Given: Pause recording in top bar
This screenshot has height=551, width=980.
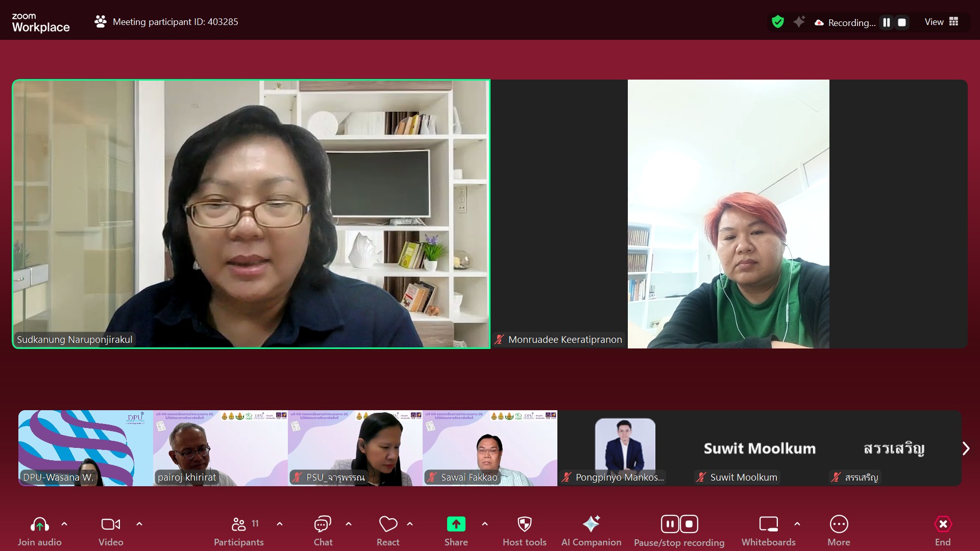Looking at the screenshot, I should [x=887, y=22].
